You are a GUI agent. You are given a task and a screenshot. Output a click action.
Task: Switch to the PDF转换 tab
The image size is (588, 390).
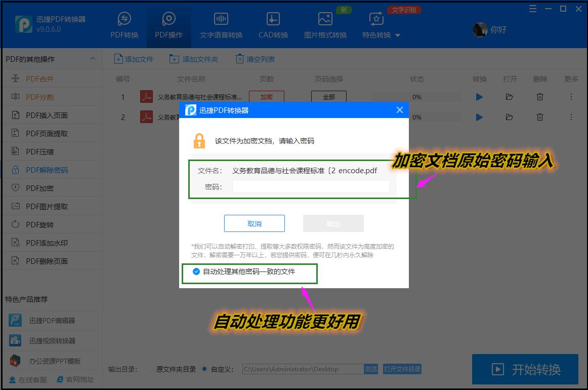click(125, 24)
